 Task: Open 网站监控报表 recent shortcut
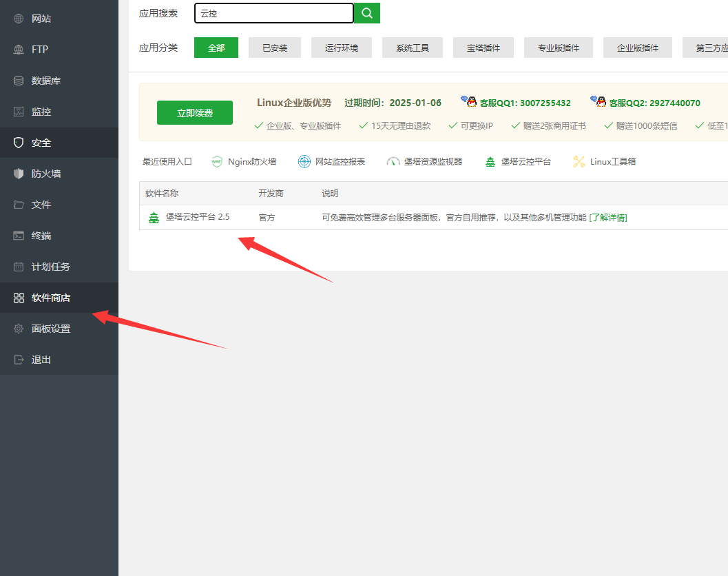point(331,162)
